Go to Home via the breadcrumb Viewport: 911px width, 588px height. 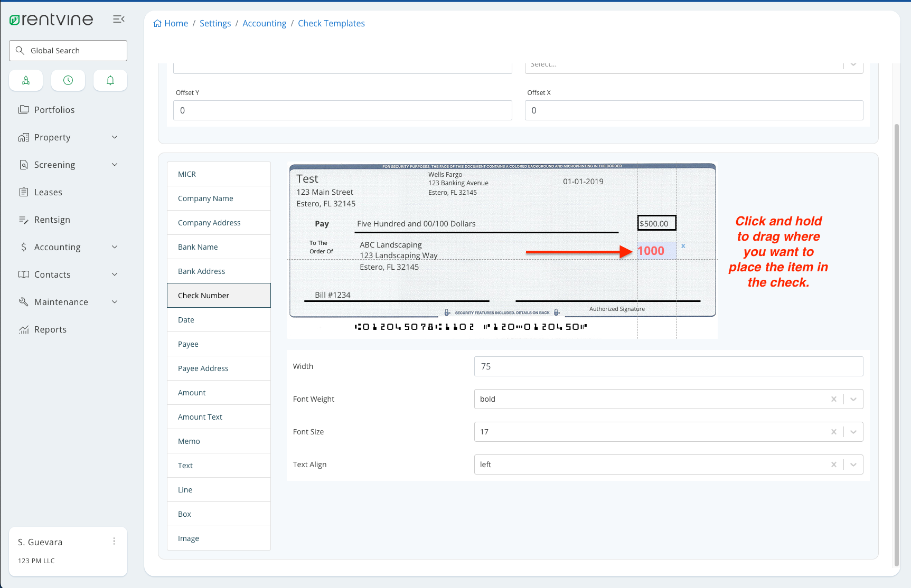(175, 23)
